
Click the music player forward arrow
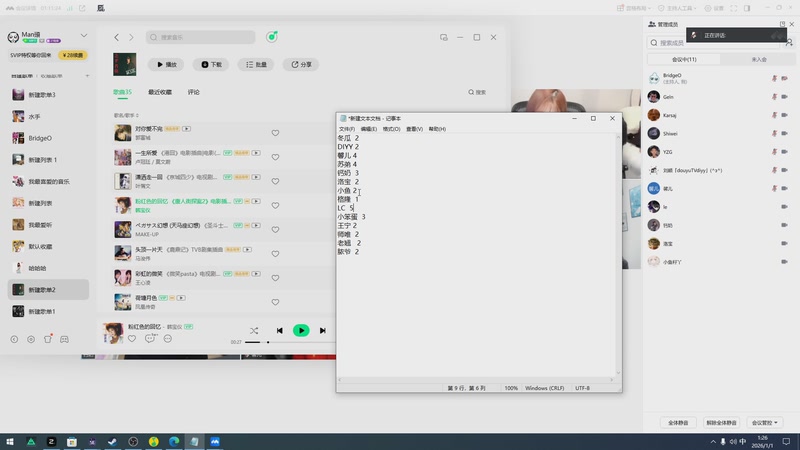[131, 37]
